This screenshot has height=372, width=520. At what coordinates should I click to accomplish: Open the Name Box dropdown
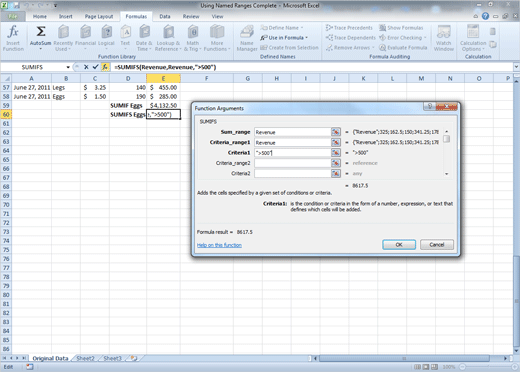pyautogui.click(x=68, y=67)
